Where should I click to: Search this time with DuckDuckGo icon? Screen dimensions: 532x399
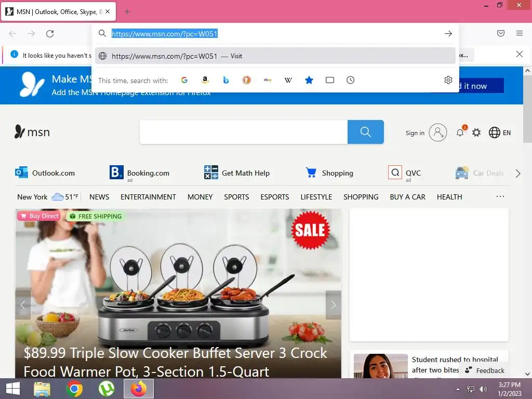(247, 80)
